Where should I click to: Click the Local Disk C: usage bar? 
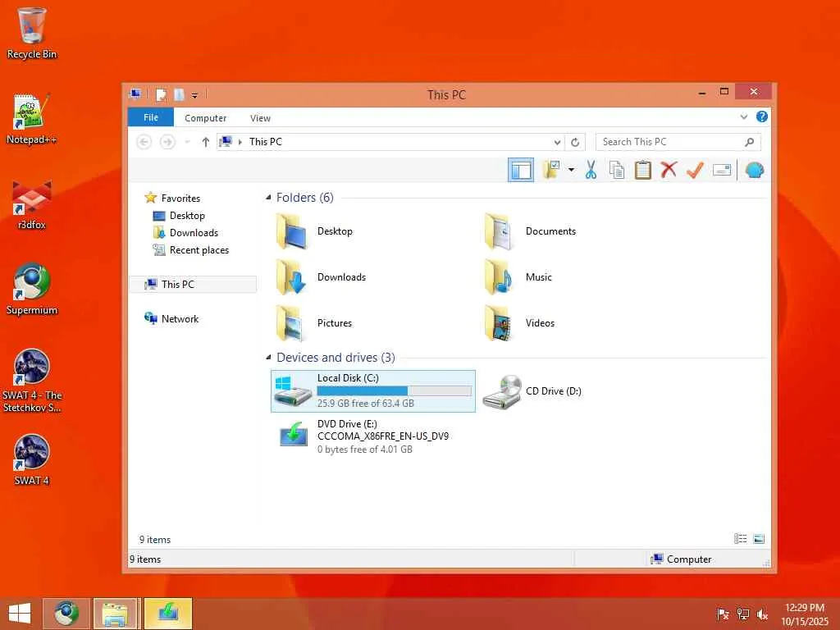pos(394,391)
